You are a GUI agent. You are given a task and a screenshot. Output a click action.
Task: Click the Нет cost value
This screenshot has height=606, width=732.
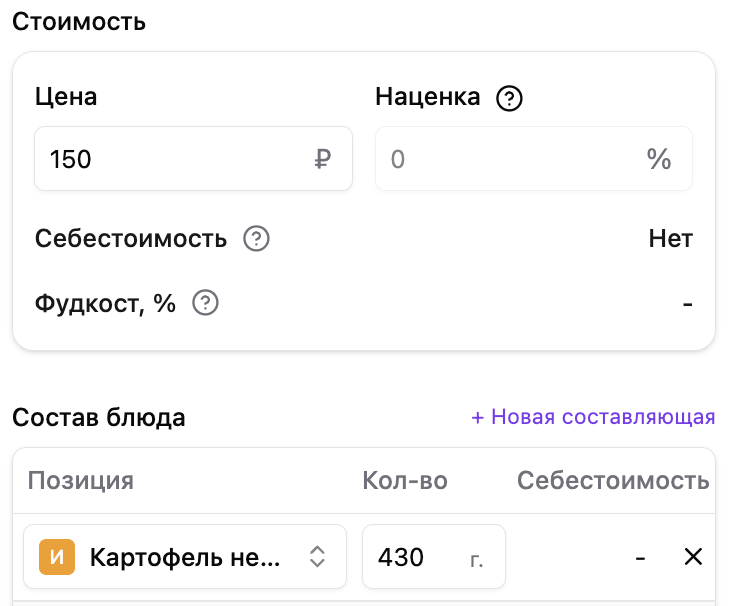coord(670,239)
